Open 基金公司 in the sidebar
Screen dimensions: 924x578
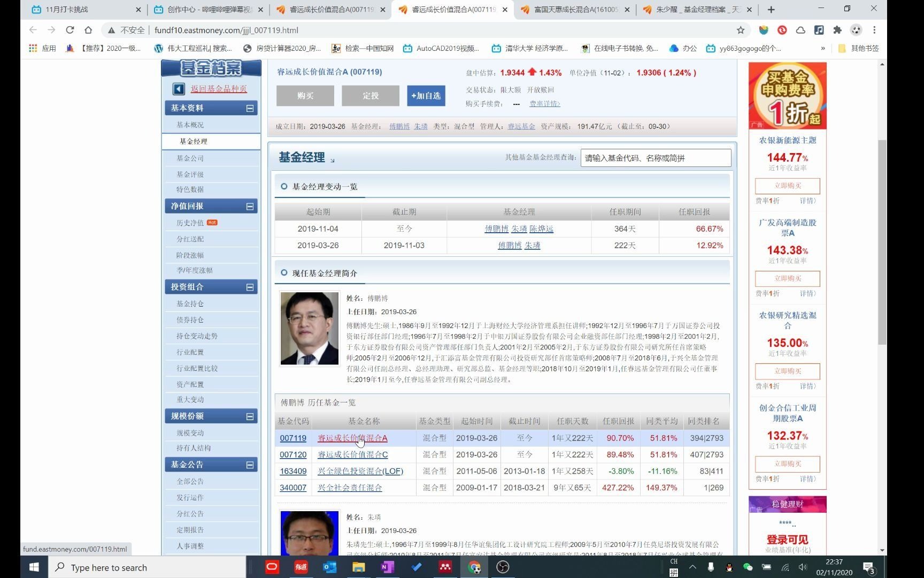tap(190, 158)
